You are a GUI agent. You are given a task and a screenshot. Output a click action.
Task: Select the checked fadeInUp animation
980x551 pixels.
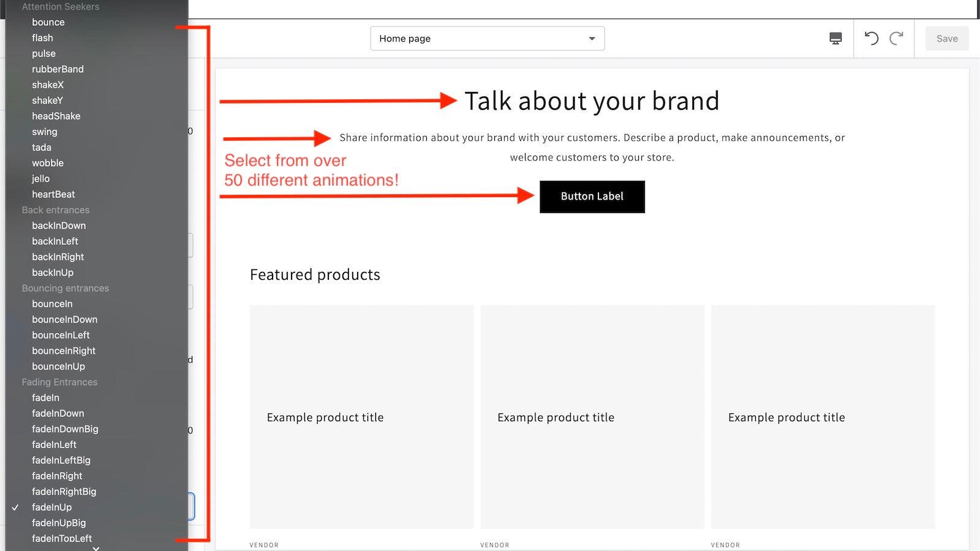pos(51,507)
